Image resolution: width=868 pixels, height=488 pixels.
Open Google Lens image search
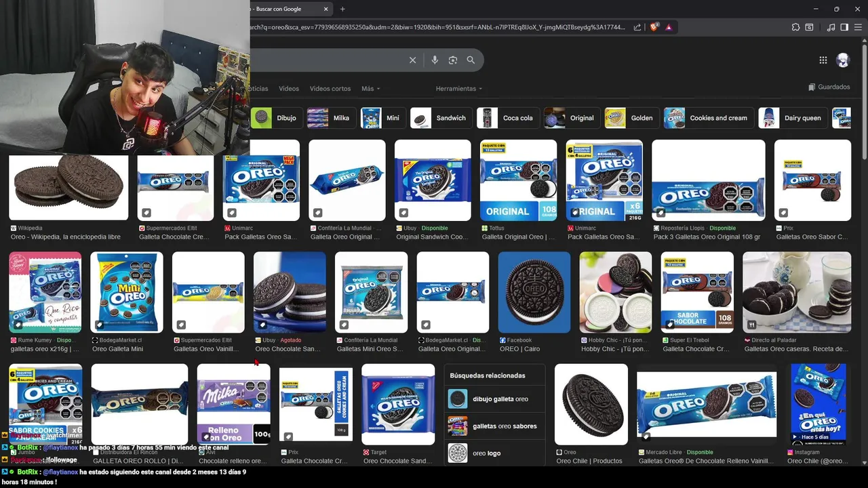[453, 60]
